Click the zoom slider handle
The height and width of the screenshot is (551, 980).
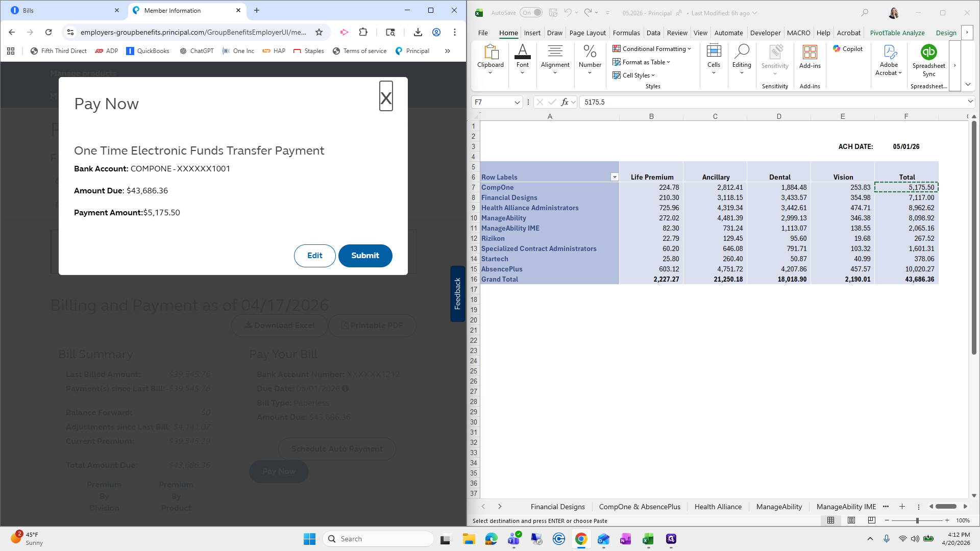pyautogui.click(x=917, y=520)
